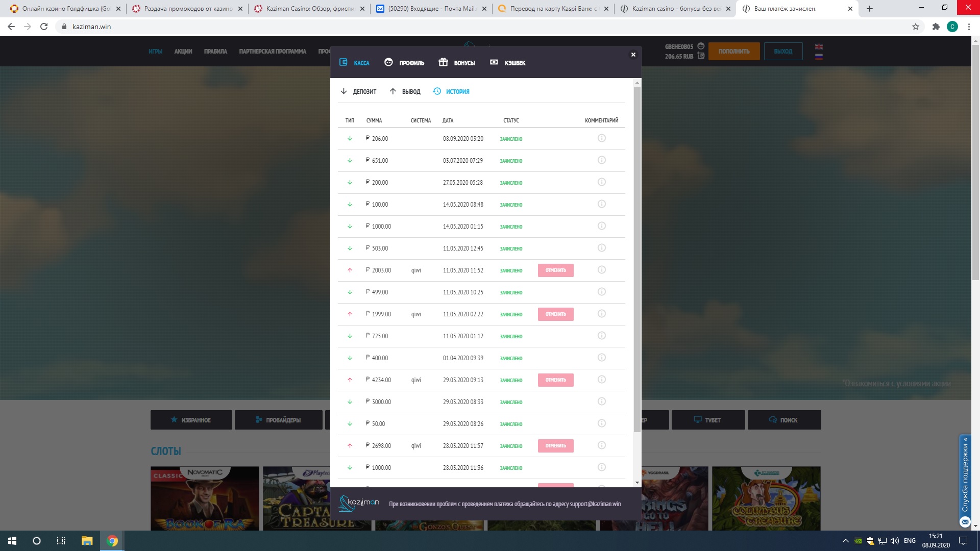Open the Chrome extensions puzzle icon

pos(936,27)
